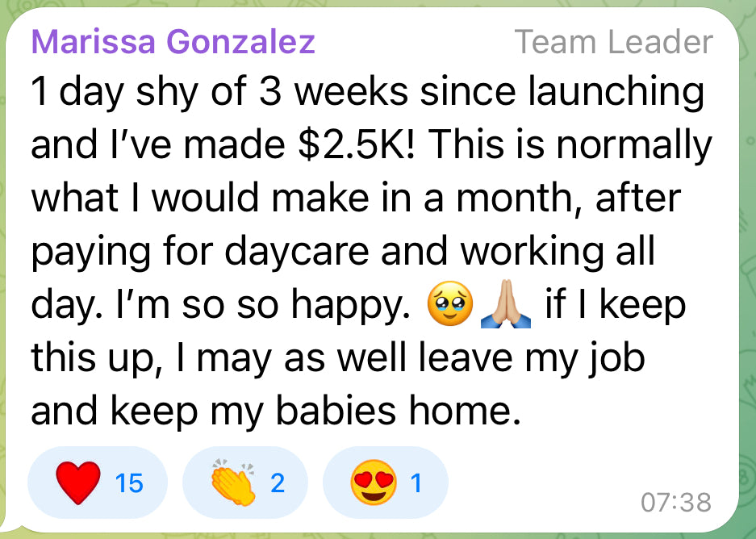Click the heart reaction count 15
This screenshot has height=539, width=756.
point(129,483)
